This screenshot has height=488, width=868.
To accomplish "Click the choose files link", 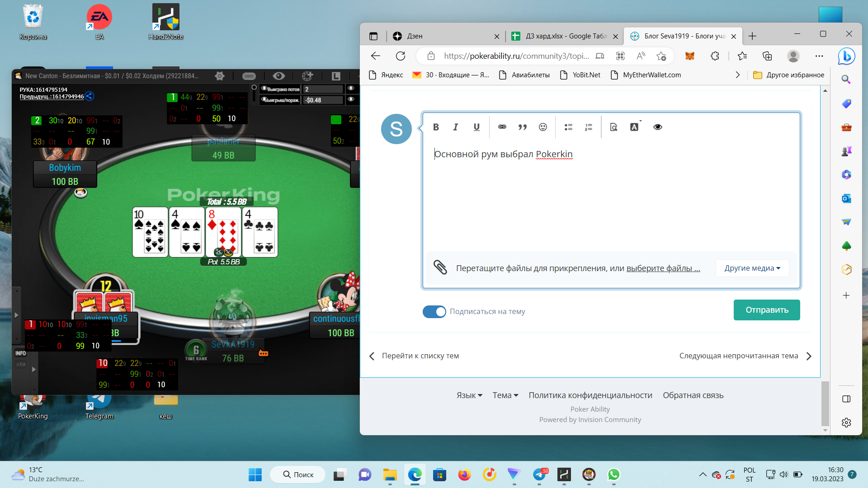I will point(663,268).
